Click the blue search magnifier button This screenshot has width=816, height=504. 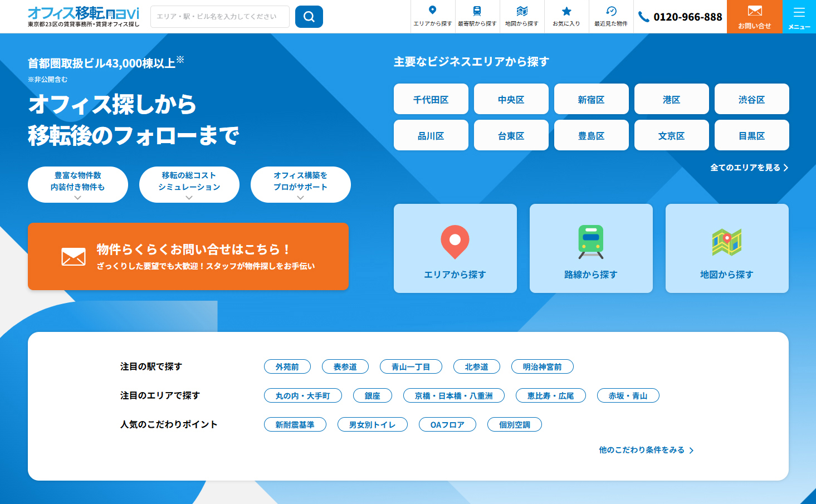309,17
